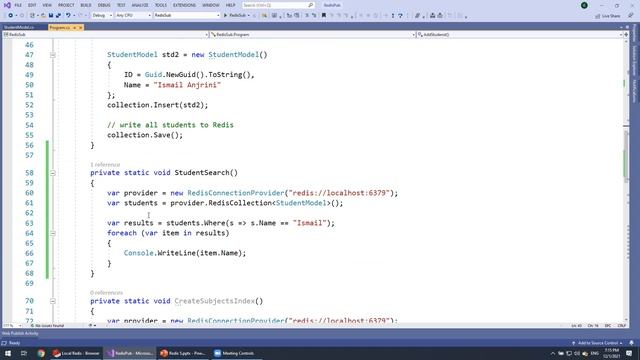Click the "Ismail Anjrini" string on line 50
The width and height of the screenshot is (640, 360).
coord(187,85)
